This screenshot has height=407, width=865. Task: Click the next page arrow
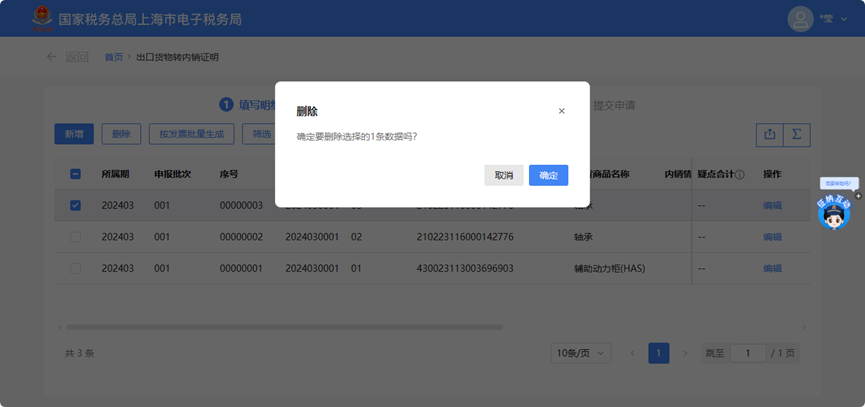click(685, 353)
